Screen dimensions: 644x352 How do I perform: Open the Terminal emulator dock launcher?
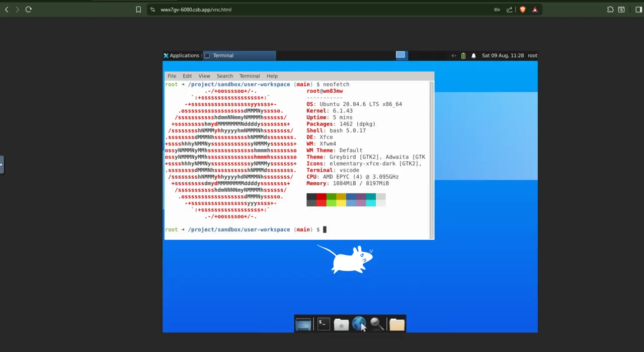pos(324,324)
